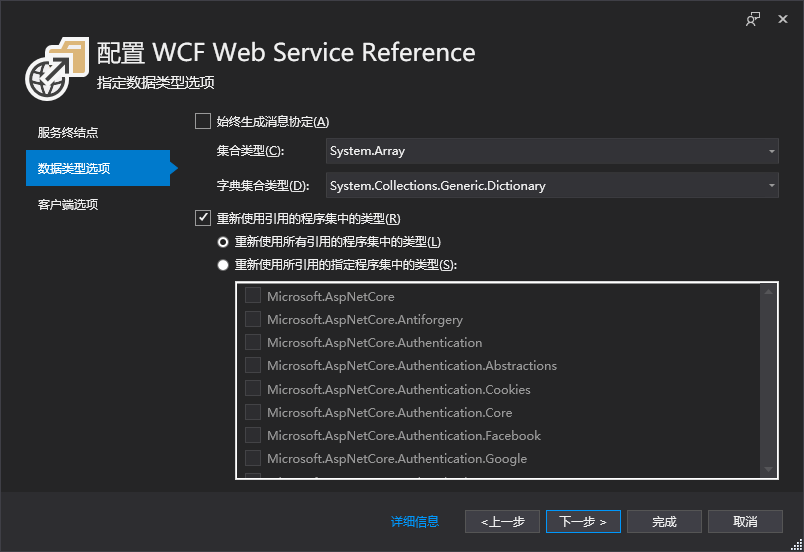Close the WCF configuration dialog
The height and width of the screenshot is (552, 804).
(x=782, y=19)
